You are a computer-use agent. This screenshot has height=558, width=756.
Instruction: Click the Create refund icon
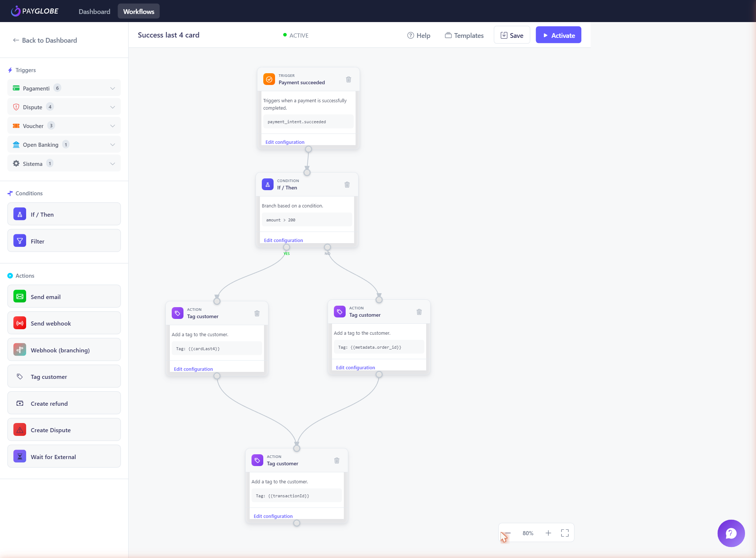click(20, 403)
